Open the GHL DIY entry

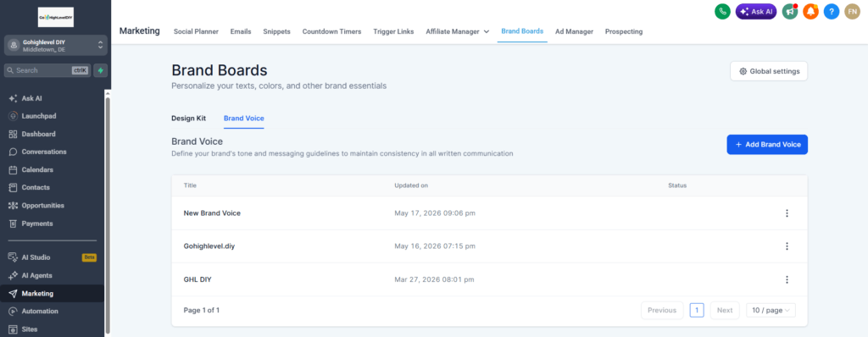pos(198,279)
